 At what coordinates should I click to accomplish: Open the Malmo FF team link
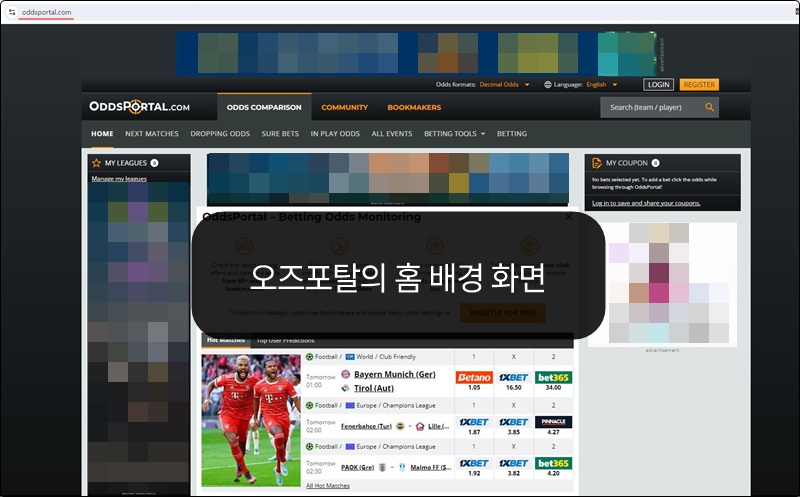[431, 467]
